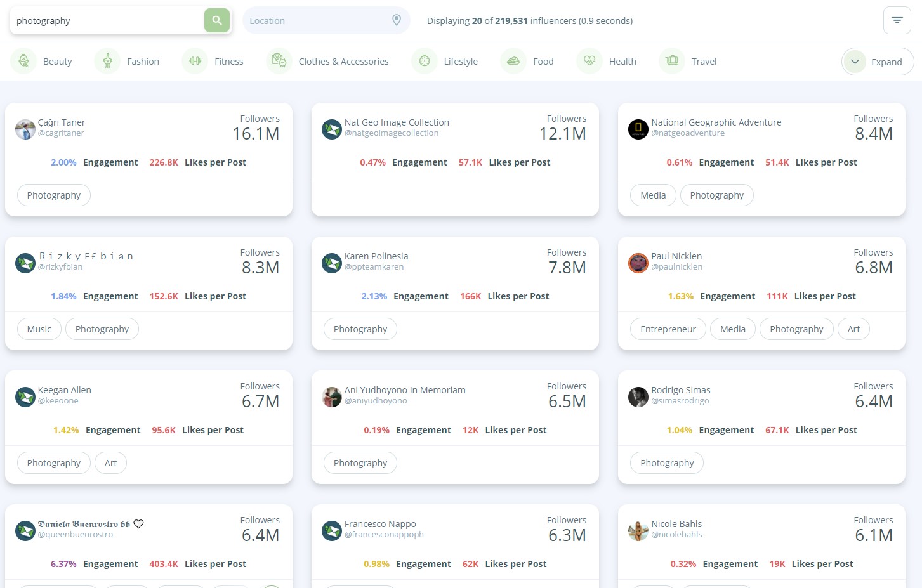Open @cagritaner handle link
Viewport: 922px width, 588px height.
[61, 133]
